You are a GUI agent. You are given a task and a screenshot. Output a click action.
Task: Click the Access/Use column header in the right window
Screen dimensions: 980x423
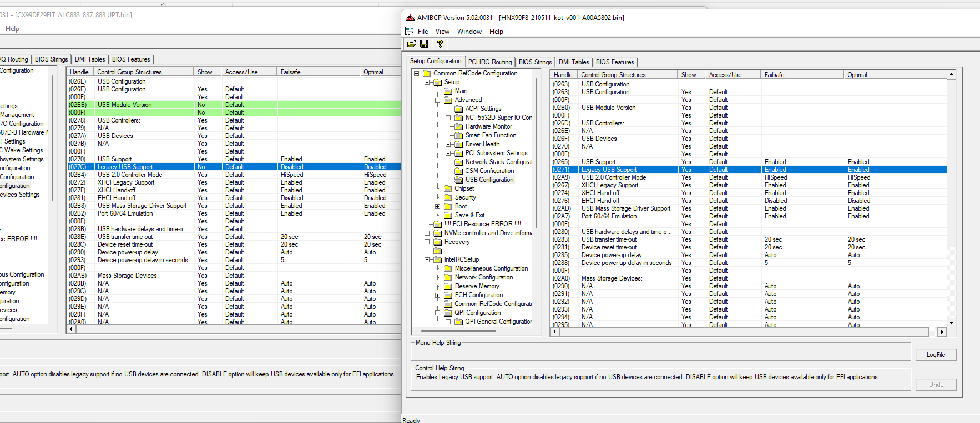pos(733,75)
